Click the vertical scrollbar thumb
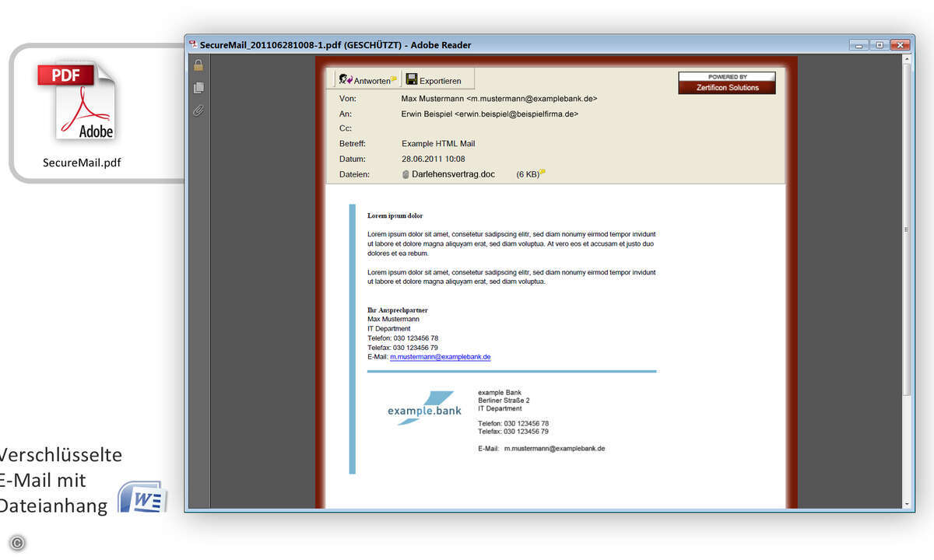934x560 pixels. [907, 229]
